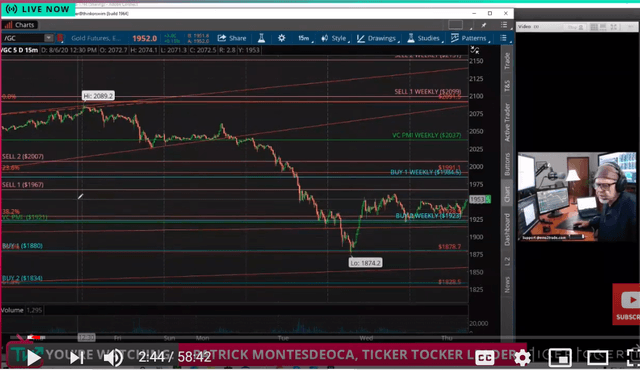Image resolution: width=640 pixels, height=370 pixels.
Task: Open YouTube player settings gear
Action: pos(522,358)
